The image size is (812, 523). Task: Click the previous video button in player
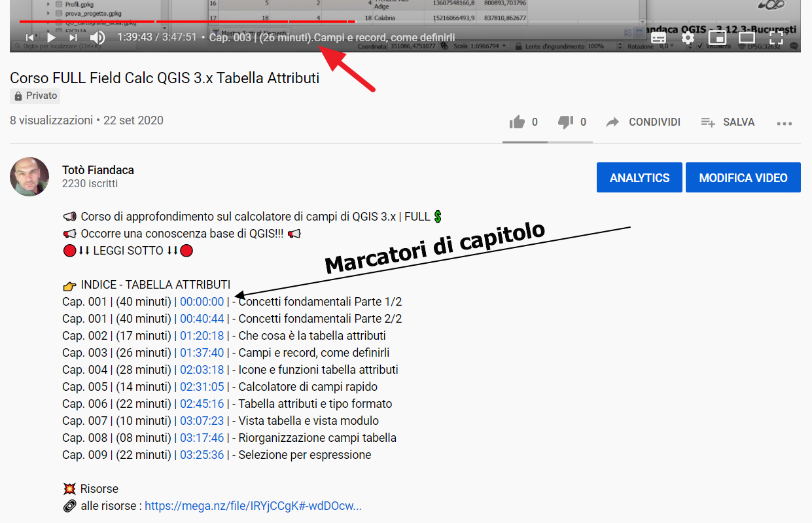[29, 38]
